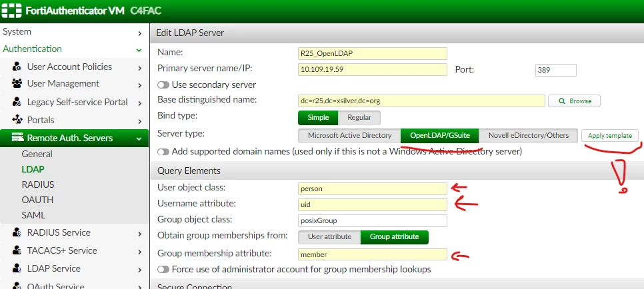The height and width of the screenshot is (289, 644).
Task: Open the OAUTH submenu item
Action: (37, 200)
